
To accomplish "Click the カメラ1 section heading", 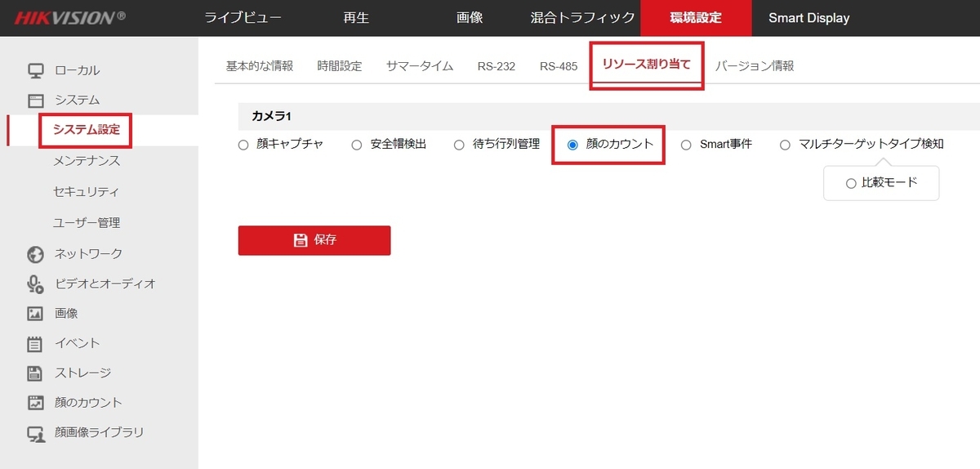I will (271, 117).
